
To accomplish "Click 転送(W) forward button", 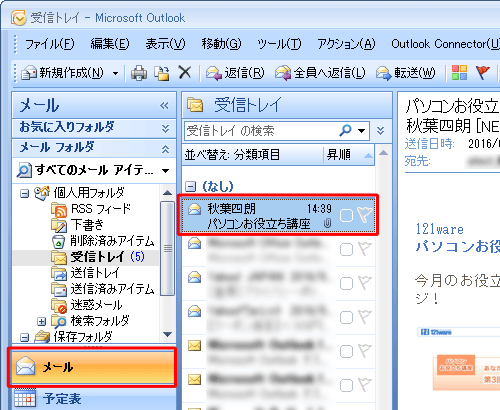I will tap(405, 73).
